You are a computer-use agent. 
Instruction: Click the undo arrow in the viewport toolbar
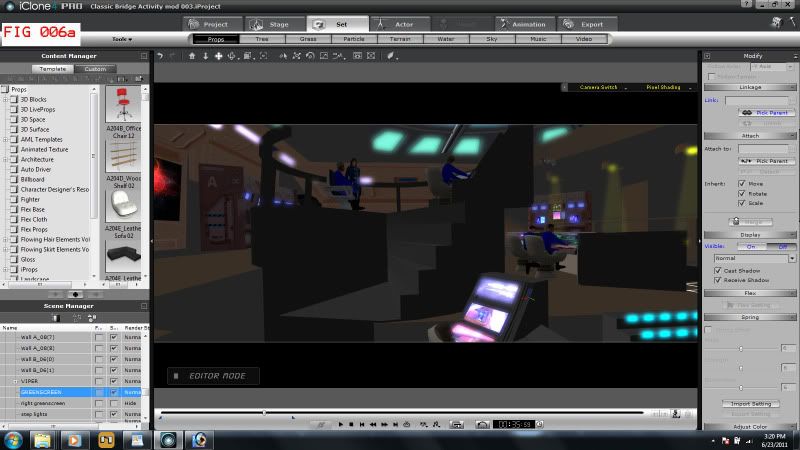click(160, 56)
